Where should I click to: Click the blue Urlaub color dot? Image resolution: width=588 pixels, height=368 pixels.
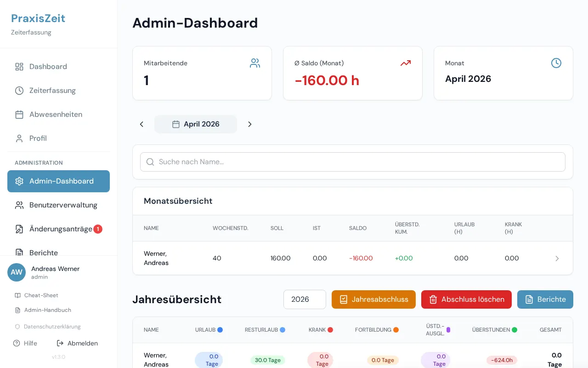pos(220,330)
